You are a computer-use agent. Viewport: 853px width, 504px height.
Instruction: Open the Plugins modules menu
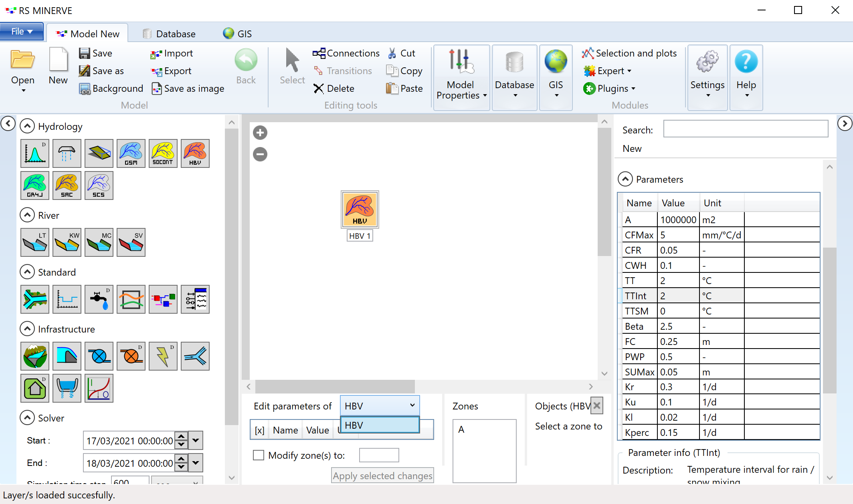[609, 89]
